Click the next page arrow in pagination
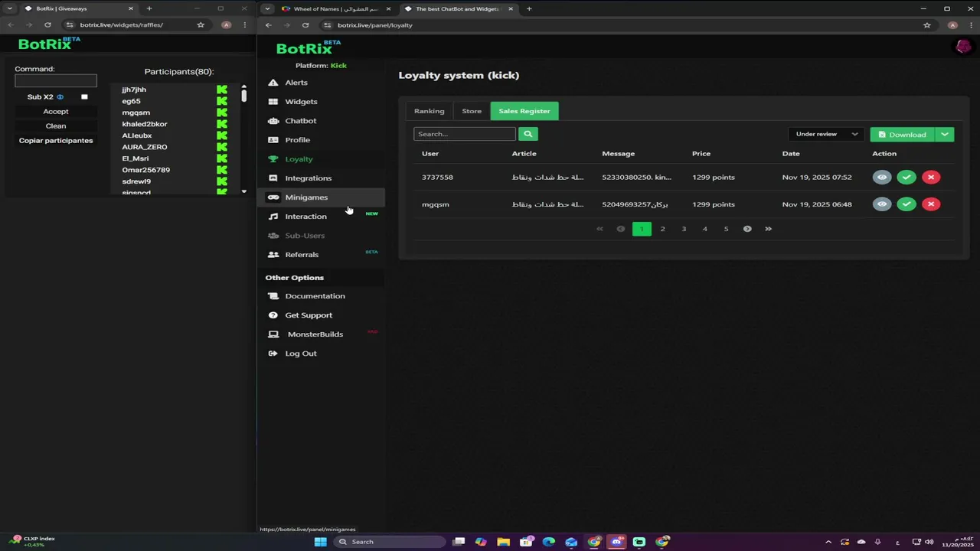 (x=747, y=229)
